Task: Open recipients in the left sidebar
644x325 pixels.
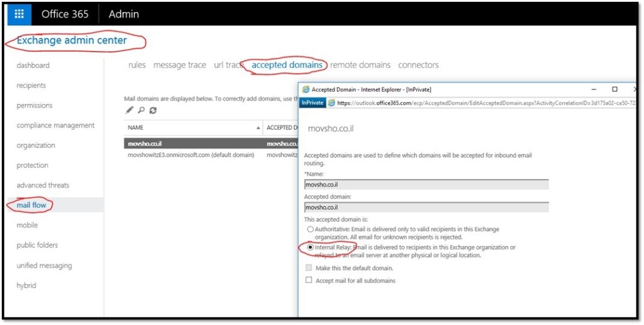Action: [31, 86]
